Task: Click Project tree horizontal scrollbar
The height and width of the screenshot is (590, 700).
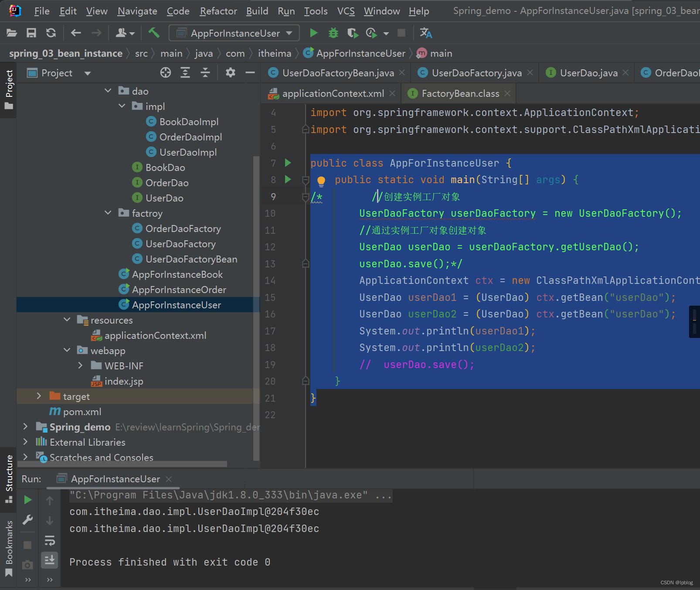Action: 122,464
